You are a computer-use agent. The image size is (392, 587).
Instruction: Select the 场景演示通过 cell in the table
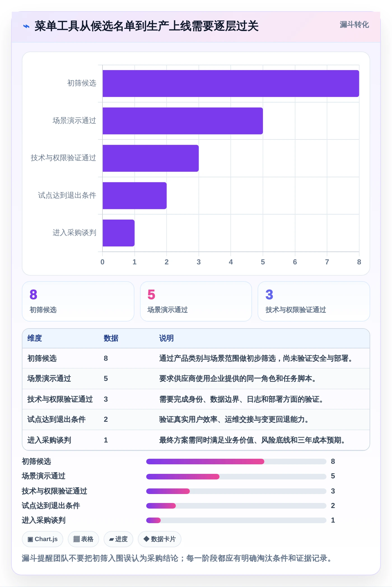pos(49,379)
